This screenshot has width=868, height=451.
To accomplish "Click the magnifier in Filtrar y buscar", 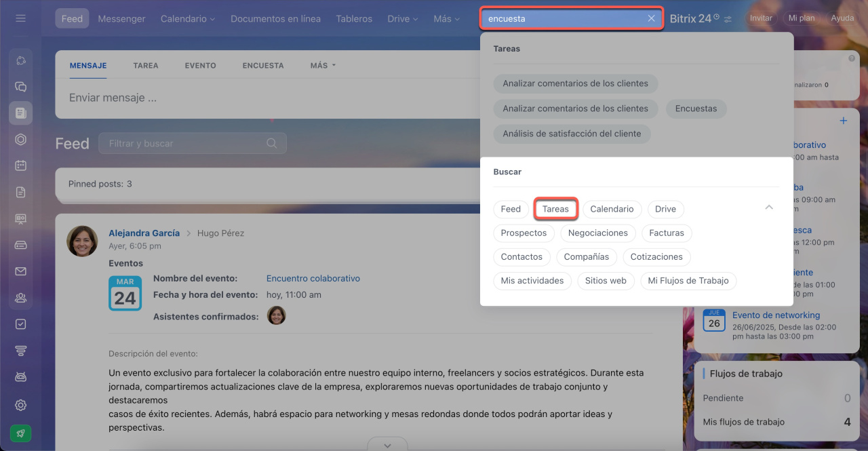I will point(272,143).
